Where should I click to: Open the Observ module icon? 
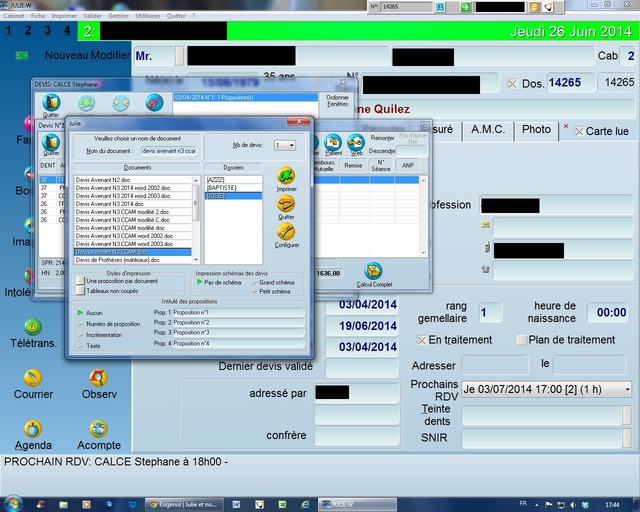[98, 378]
